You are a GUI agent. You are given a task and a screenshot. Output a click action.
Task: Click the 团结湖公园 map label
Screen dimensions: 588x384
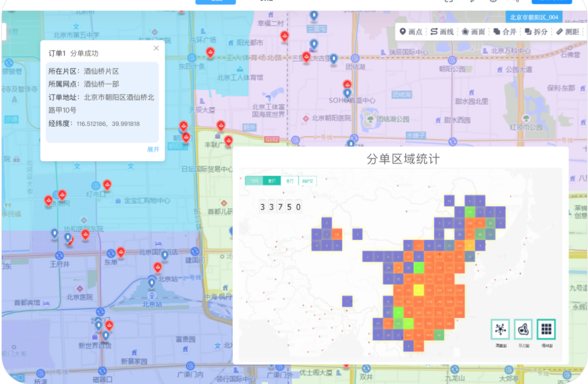tap(393, 119)
